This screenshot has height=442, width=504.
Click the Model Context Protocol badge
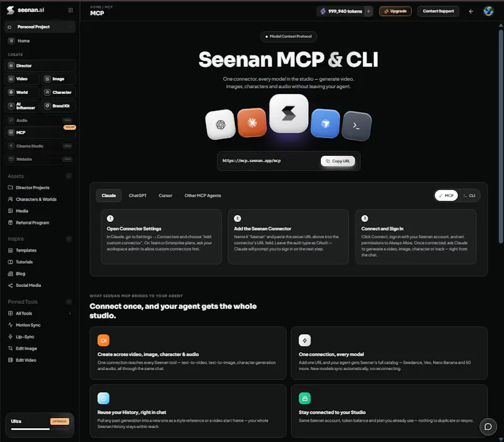click(289, 37)
